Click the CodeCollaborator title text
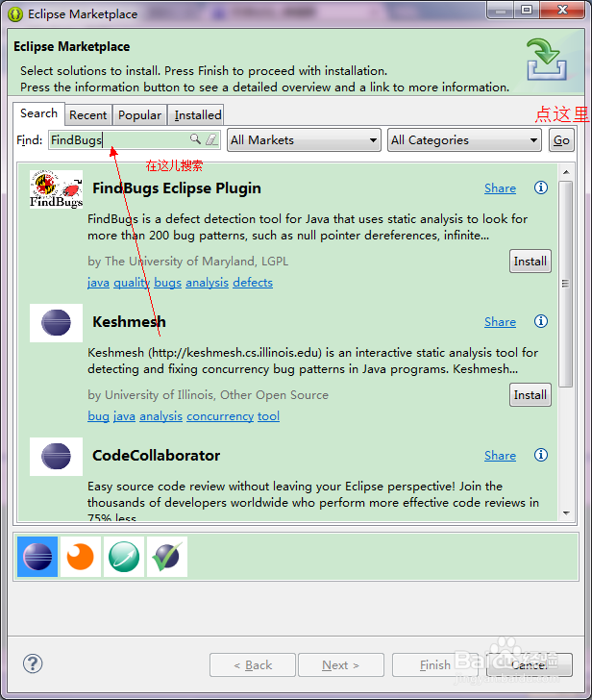 pyautogui.click(x=156, y=456)
